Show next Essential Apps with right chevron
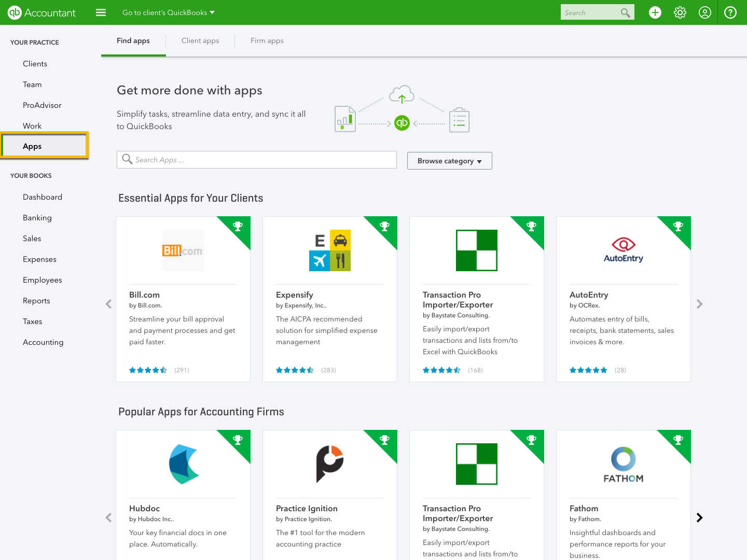 point(699,304)
